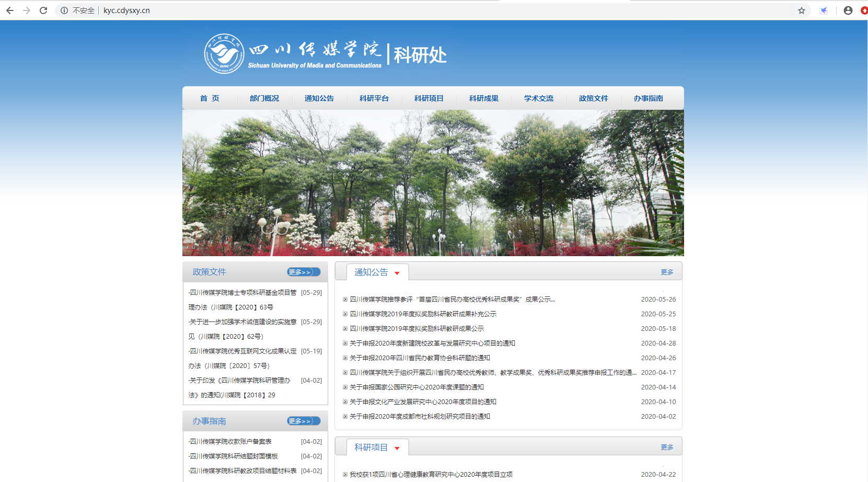This screenshot has width=868, height=482.
Task: Click 更多>> button in 政策文件 panel
Action: [303, 272]
